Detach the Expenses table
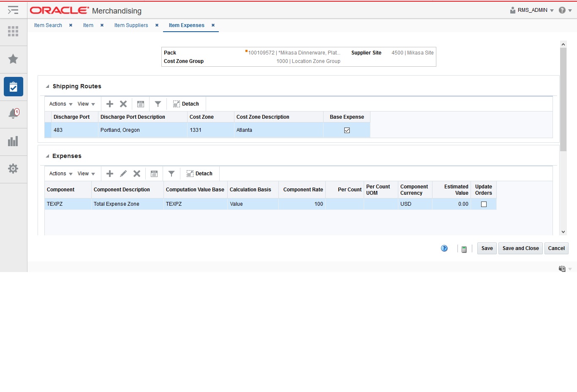Viewport: 577px width, 392px height. point(199,174)
